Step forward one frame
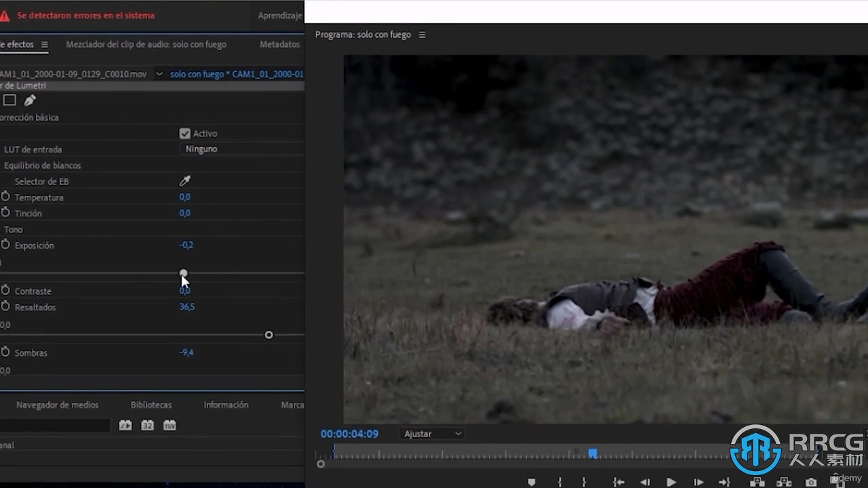This screenshot has height=488, width=868. click(x=698, y=482)
